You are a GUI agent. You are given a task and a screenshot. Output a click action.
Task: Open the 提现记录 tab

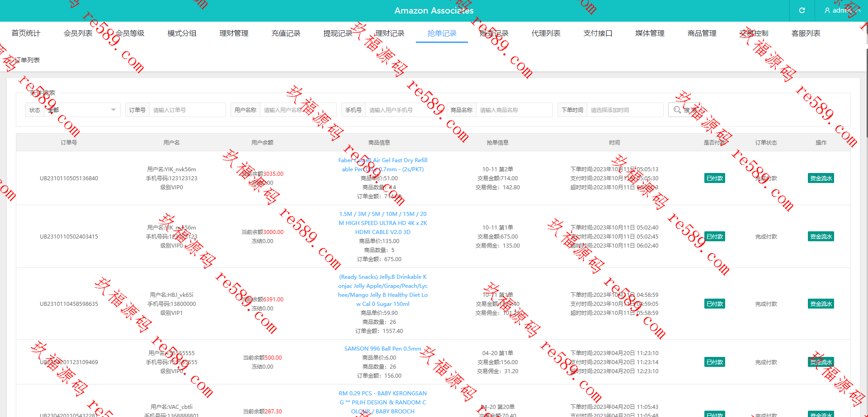pyautogui.click(x=338, y=33)
